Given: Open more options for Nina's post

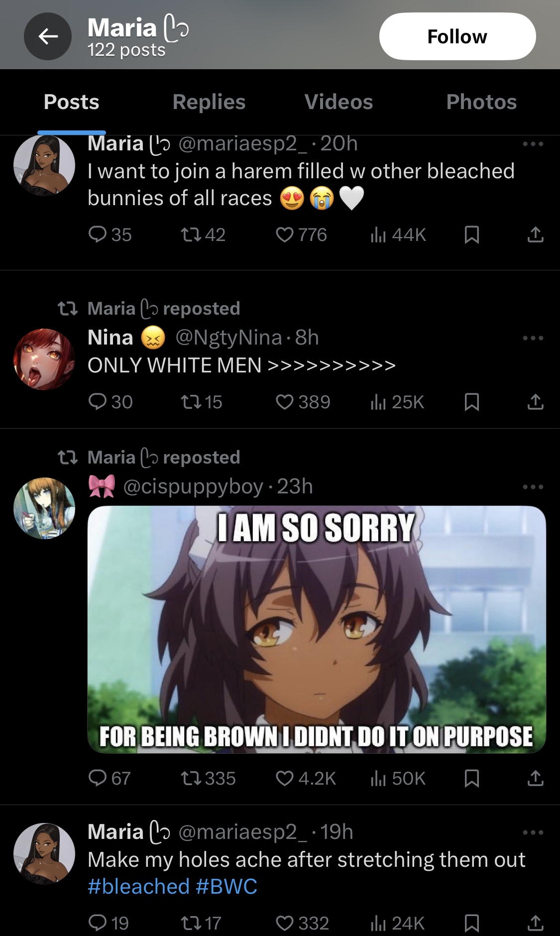Looking at the screenshot, I should click(533, 338).
